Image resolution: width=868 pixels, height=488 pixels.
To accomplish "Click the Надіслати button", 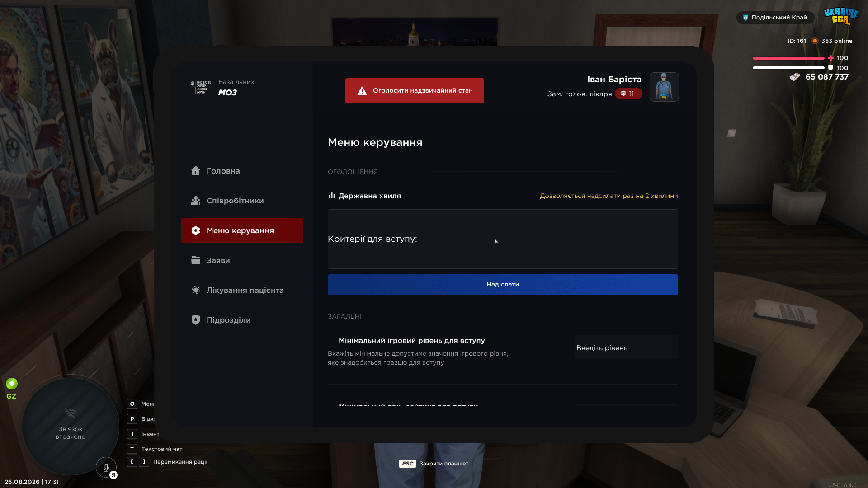I will pyautogui.click(x=503, y=285).
